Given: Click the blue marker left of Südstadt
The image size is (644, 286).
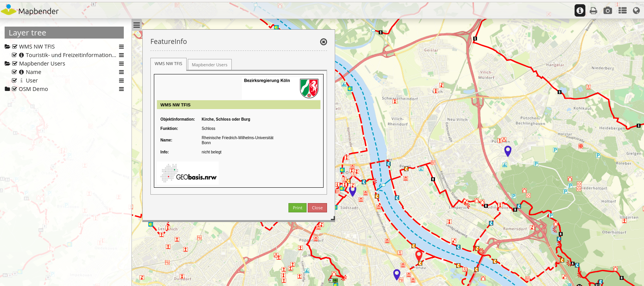Looking at the screenshot, I should [x=352, y=191].
